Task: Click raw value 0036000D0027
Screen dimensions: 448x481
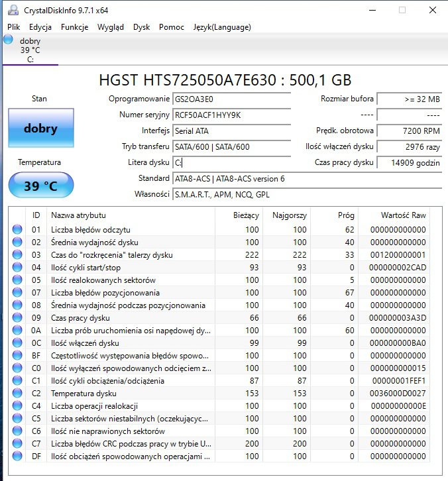Action: tap(398, 394)
